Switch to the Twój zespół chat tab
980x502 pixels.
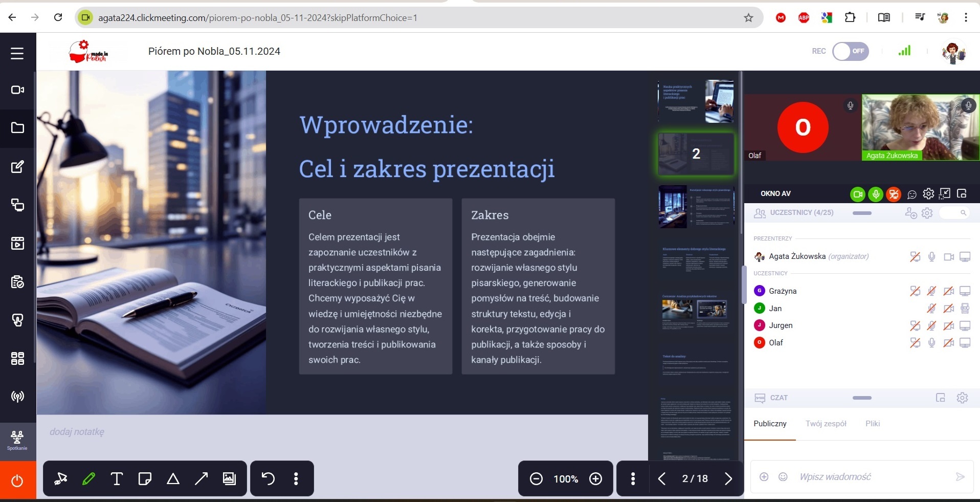826,424
